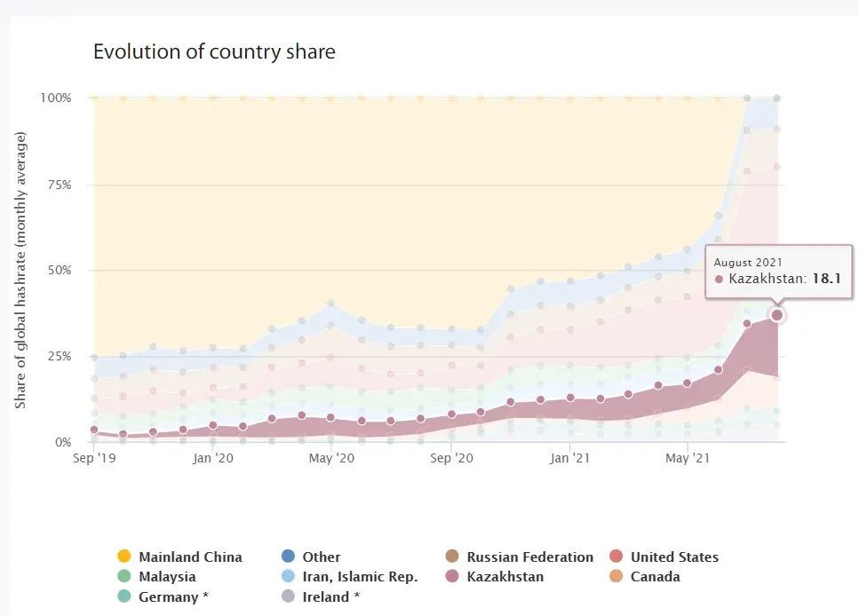
Task: Toggle Kazakhstan series via its legend label
Action: point(505,577)
